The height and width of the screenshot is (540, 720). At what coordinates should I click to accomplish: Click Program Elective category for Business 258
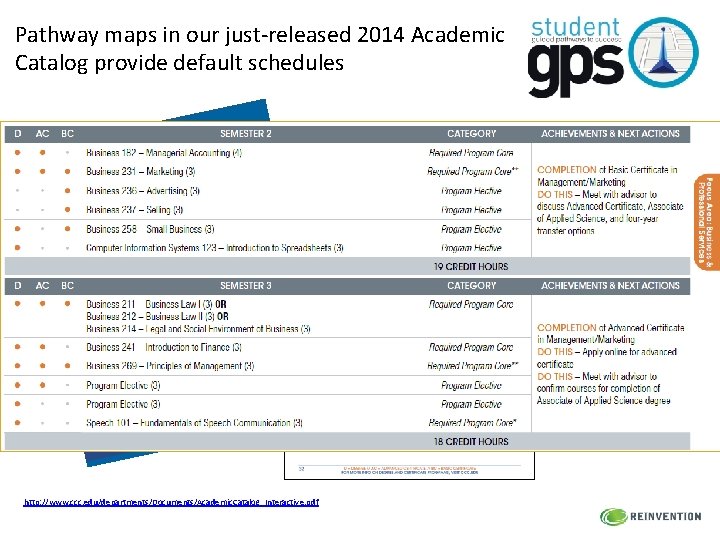[471, 229]
